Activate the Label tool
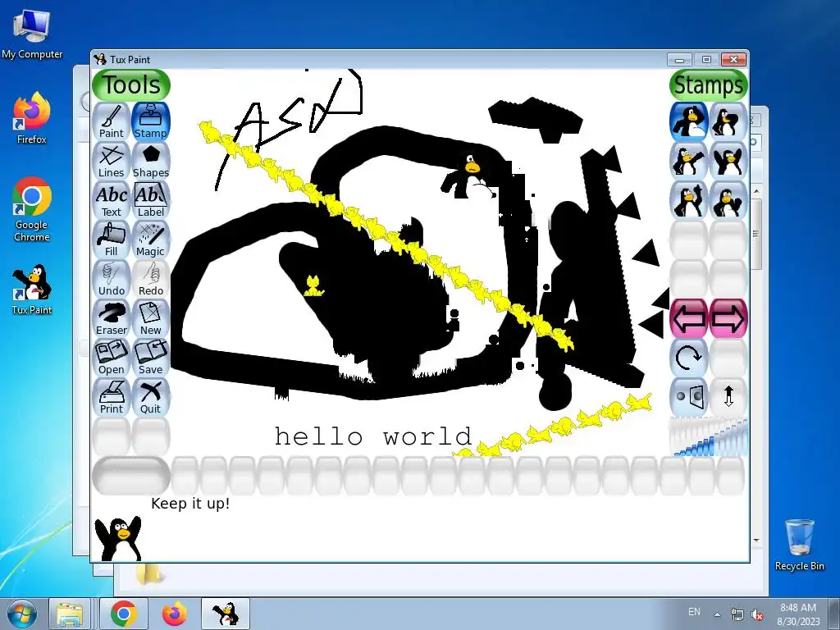The height and width of the screenshot is (630, 840). click(x=151, y=200)
